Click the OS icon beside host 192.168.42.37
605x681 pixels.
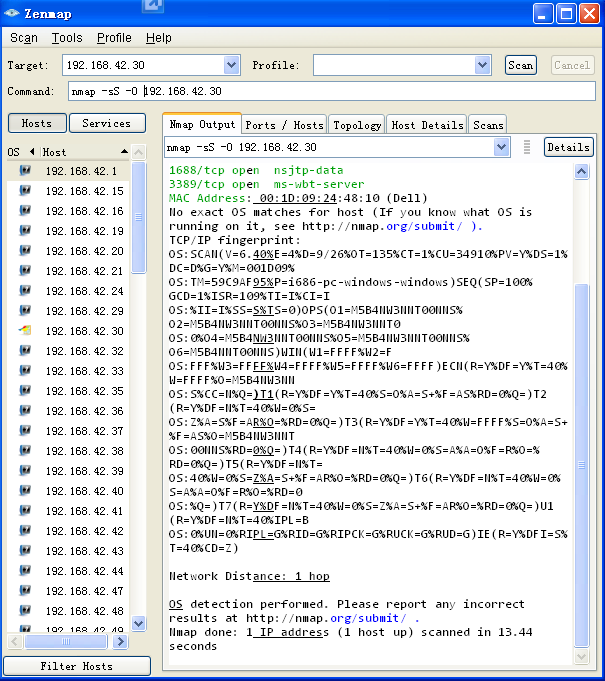tap(25, 430)
